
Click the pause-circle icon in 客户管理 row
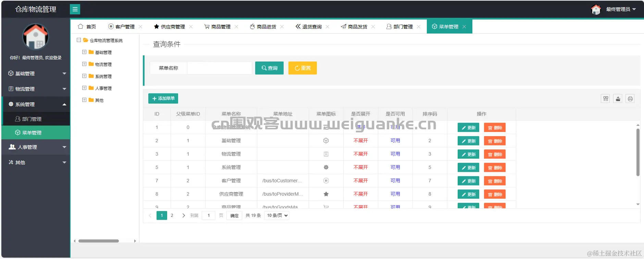pyautogui.click(x=326, y=181)
